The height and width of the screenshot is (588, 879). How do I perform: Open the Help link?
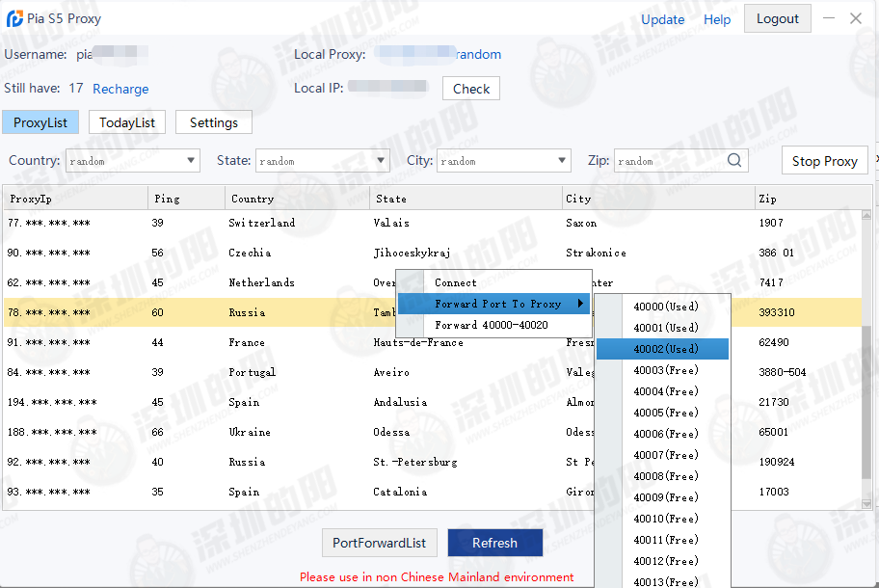tap(717, 19)
